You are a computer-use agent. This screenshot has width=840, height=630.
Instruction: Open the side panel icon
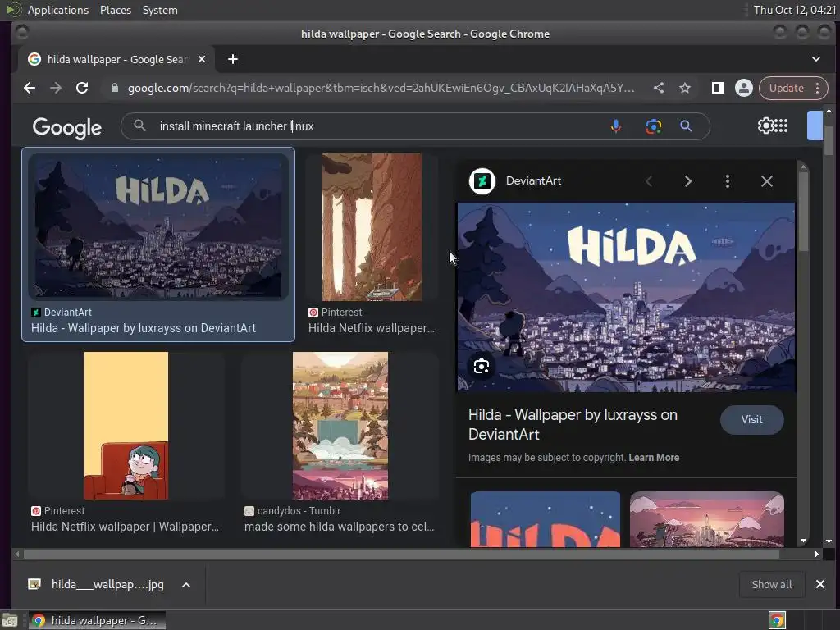pyautogui.click(x=717, y=88)
